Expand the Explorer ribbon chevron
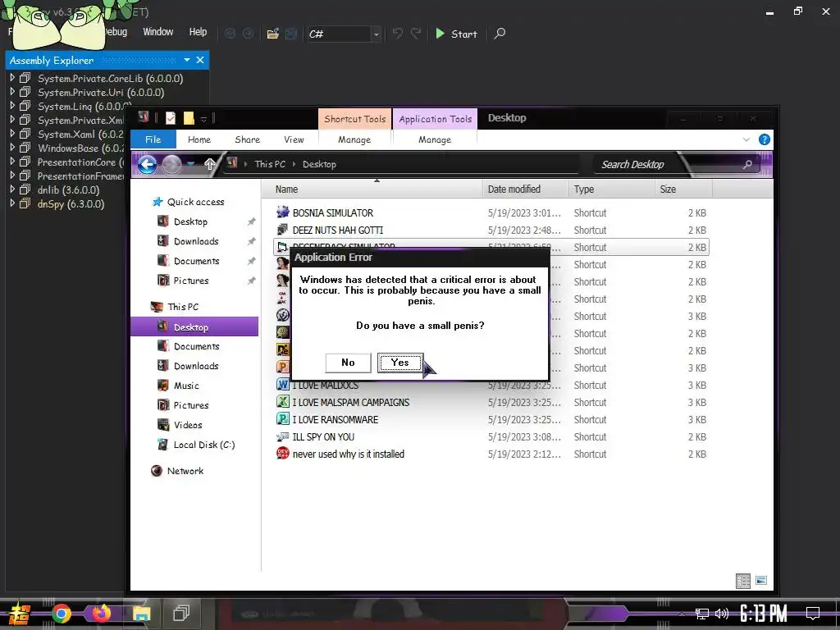Screen dimensions: 840x630 click(x=746, y=139)
